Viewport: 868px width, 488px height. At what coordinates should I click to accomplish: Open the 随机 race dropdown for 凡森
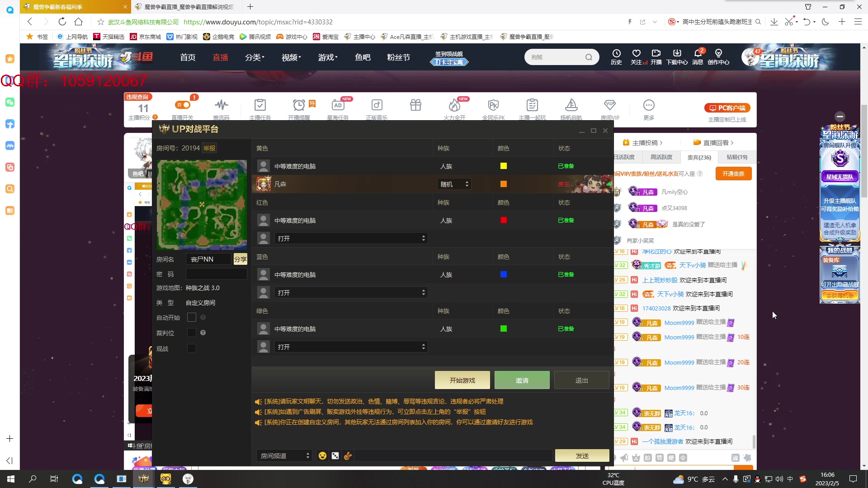click(454, 184)
